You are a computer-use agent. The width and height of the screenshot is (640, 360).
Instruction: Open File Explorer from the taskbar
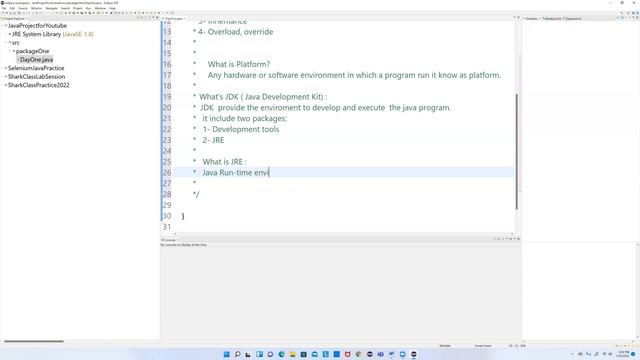click(x=292, y=354)
